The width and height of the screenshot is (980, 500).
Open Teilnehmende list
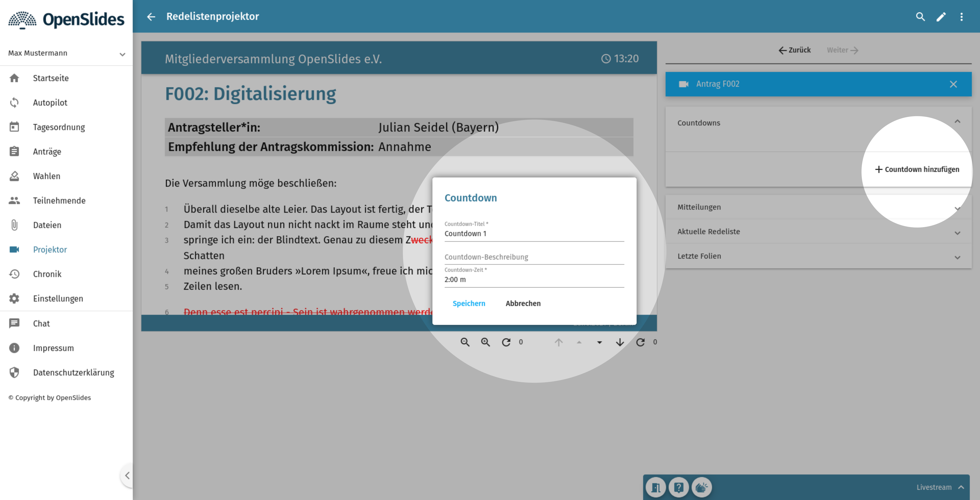[x=66, y=200]
